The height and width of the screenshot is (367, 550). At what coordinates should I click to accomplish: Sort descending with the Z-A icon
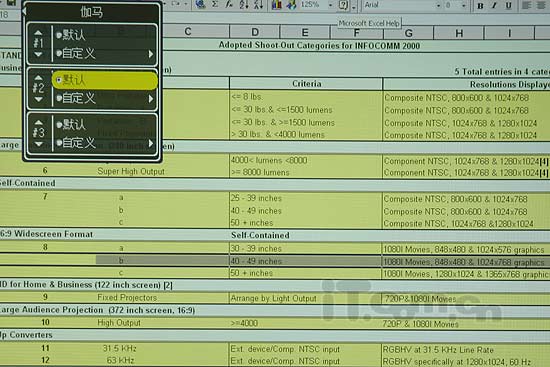(258, 4)
